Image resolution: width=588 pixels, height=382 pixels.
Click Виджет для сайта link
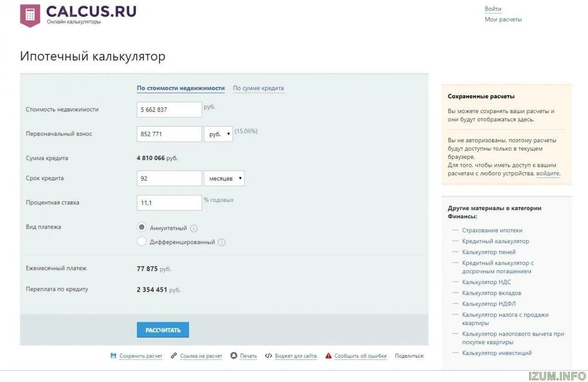click(296, 356)
